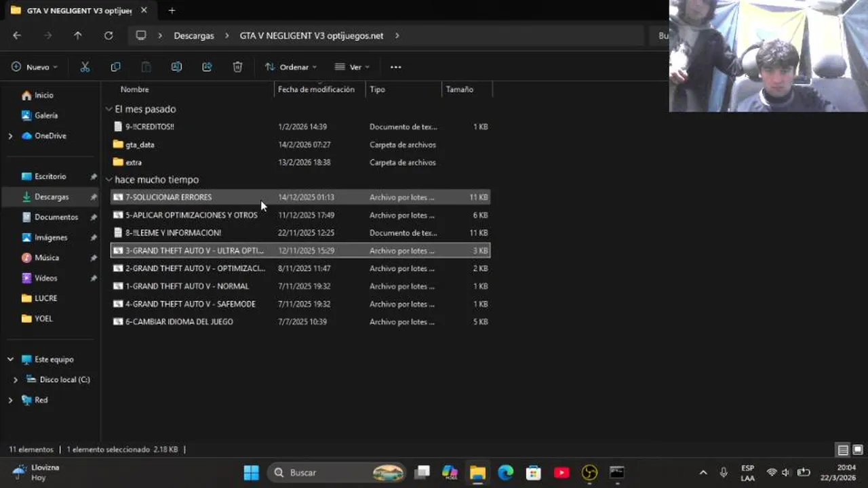Launch Microsoft Edge from taskbar
Viewport: 868px width, 488px height.
click(506, 472)
